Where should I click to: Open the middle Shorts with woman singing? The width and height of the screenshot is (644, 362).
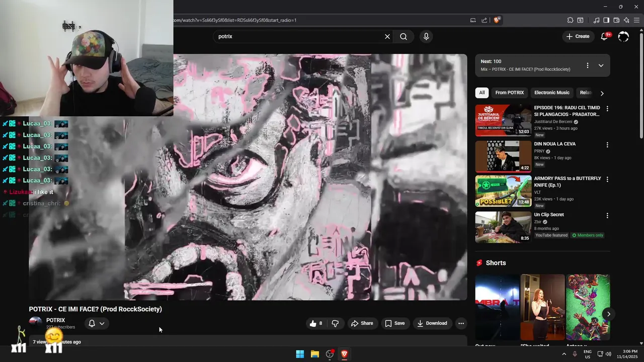[x=542, y=307]
